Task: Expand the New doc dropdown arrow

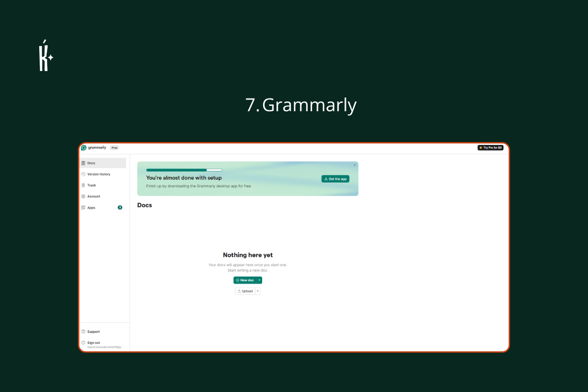Action: pyautogui.click(x=260, y=280)
